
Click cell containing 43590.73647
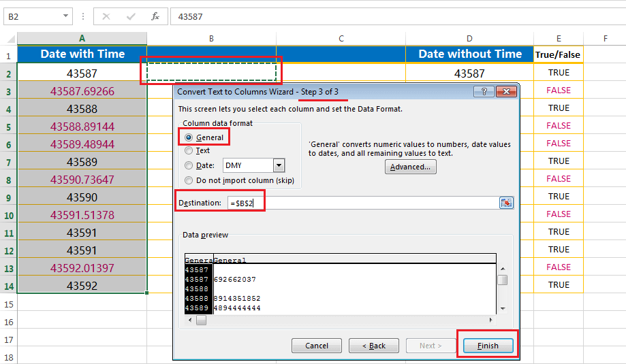pyautogui.click(x=82, y=180)
